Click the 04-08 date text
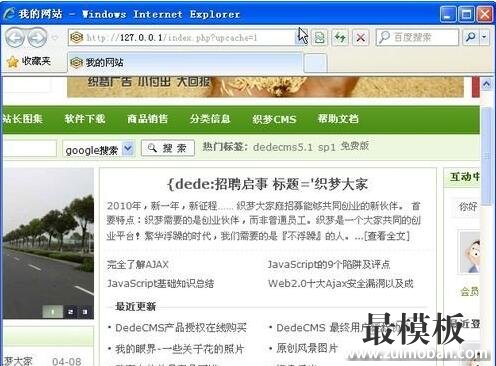Screen dimensions: 496x366 67,361
